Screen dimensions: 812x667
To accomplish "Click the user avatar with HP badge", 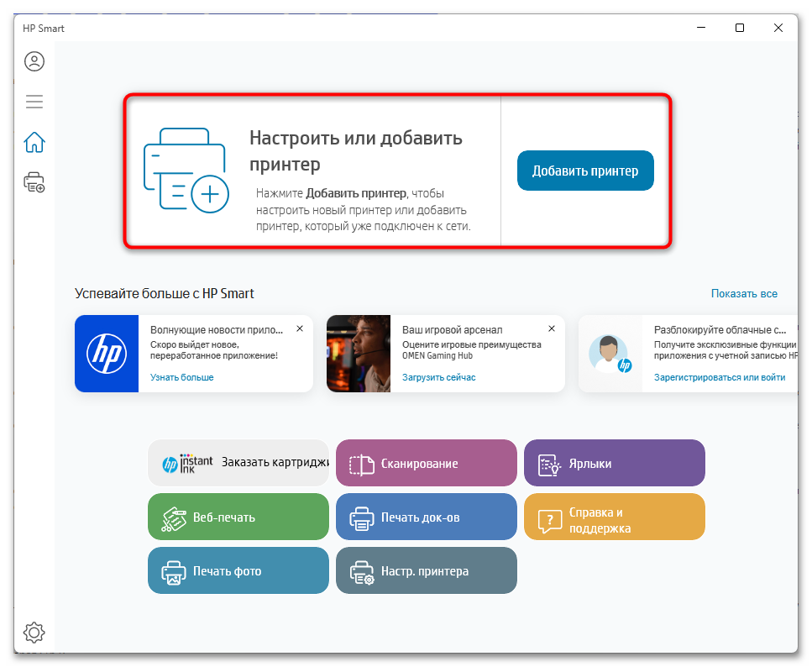I will (610, 354).
